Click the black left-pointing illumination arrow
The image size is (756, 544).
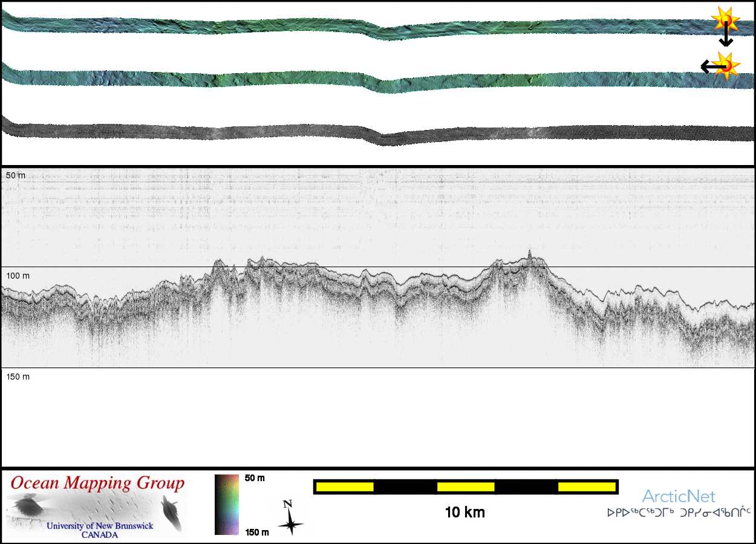coord(709,66)
